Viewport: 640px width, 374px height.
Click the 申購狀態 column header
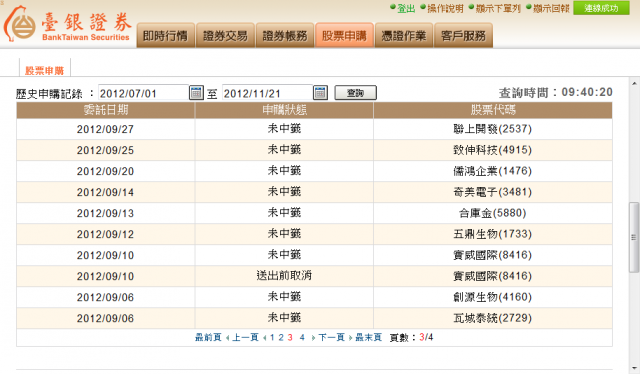[x=284, y=110]
